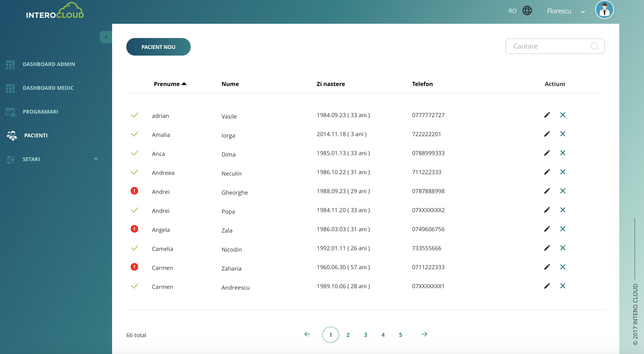This screenshot has height=354, width=644.
Task: Remove Camelia Nicodin with the X icon
Action: 563,248
